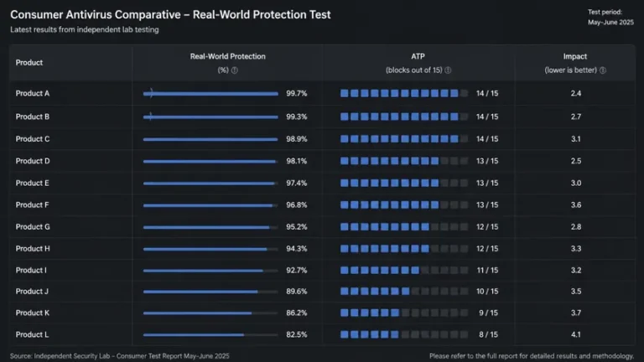This screenshot has width=644, height=362.
Task: Select the Product K row label
Action: click(33, 313)
